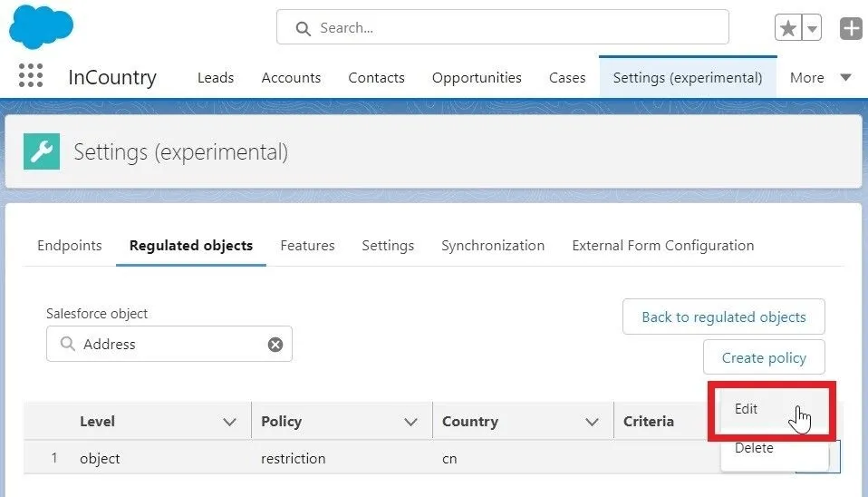Open the Opportunities navigation tab

pyautogui.click(x=477, y=78)
